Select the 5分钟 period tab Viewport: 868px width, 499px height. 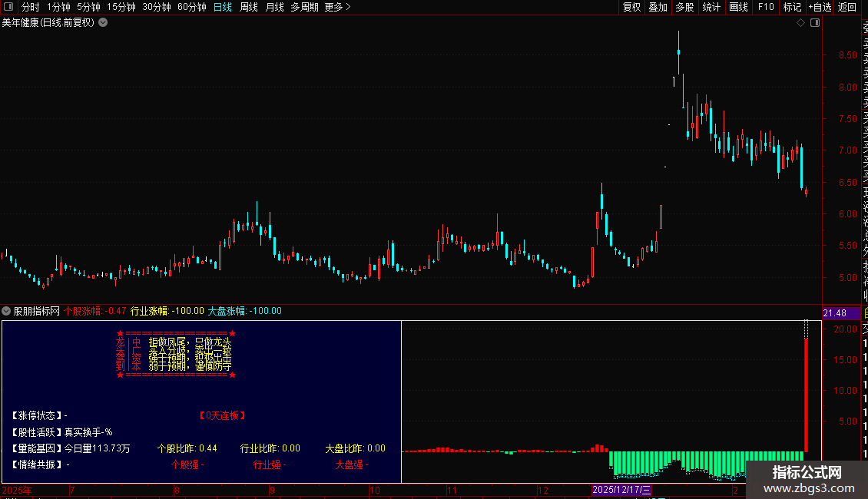(x=88, y=7)
